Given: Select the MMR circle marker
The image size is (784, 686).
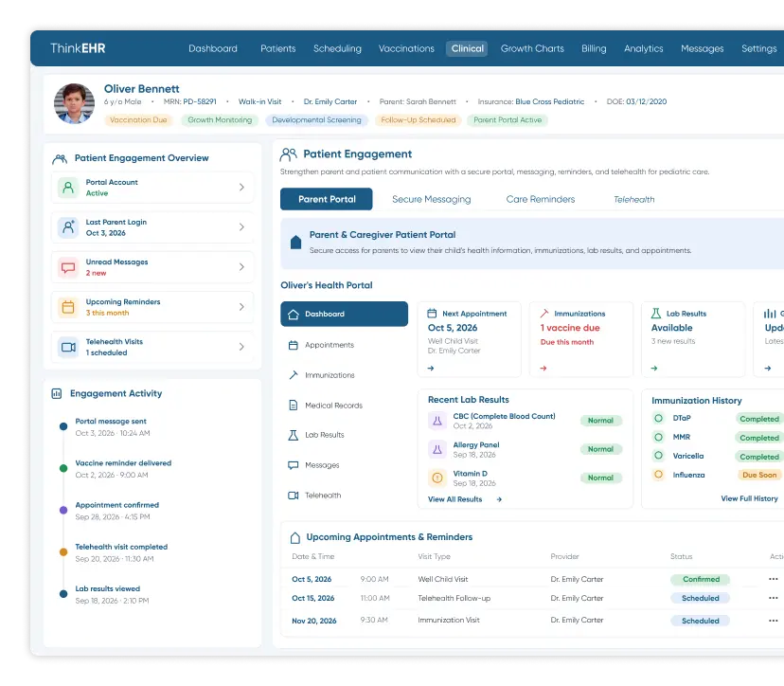Looking at the screenshot, I should pos(658,438).
